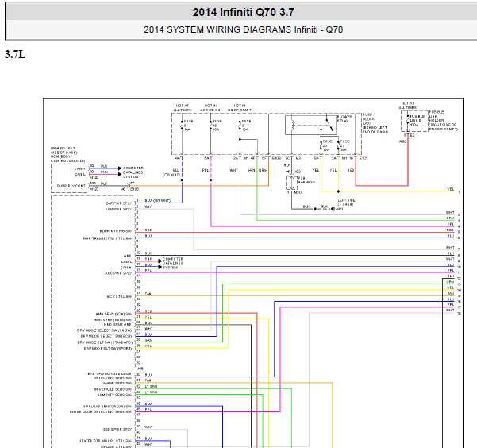The image size is (477, 448).
Task: Click "DRV MODE SELECT SW (ECO)" label
Action: tap(106, 336)
